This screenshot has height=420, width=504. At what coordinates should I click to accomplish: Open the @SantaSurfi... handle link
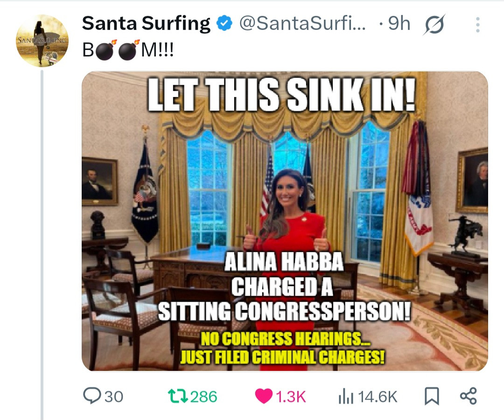tap(302, 23)
